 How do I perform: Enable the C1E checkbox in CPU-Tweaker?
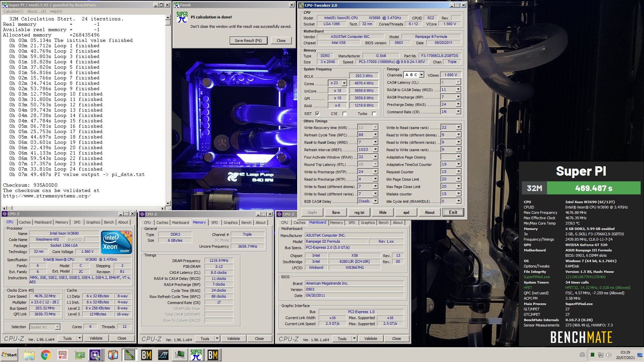(x=344, y=114)
